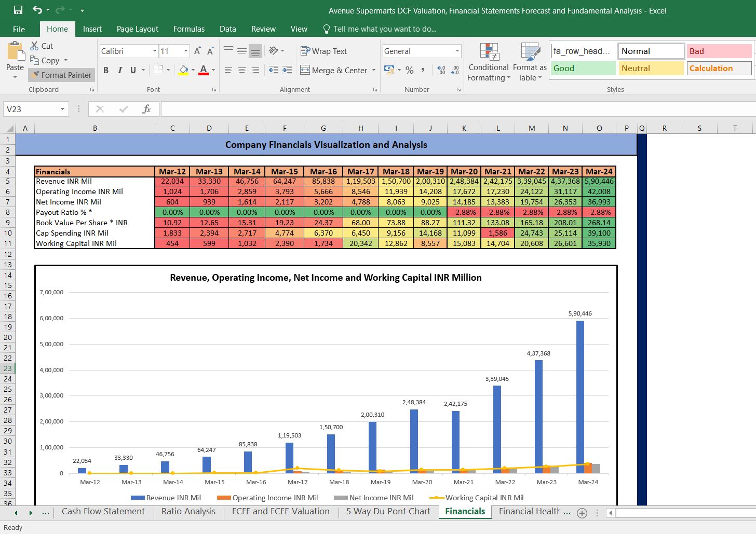The height and width of the screenshot is (534, 756).
Task: Apply the Calculation cell style
Action: point(719,68)
